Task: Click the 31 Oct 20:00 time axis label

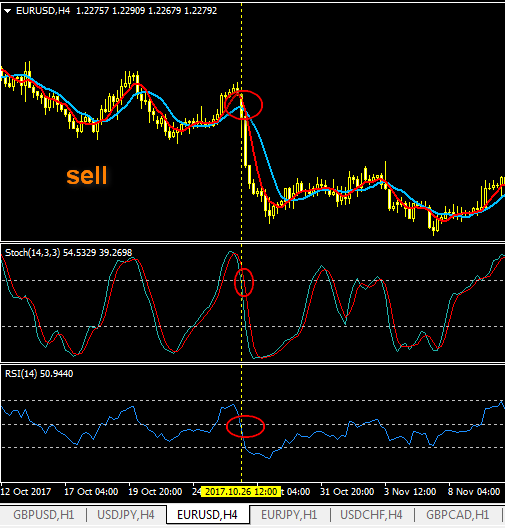Action: [x=347, y=492]
